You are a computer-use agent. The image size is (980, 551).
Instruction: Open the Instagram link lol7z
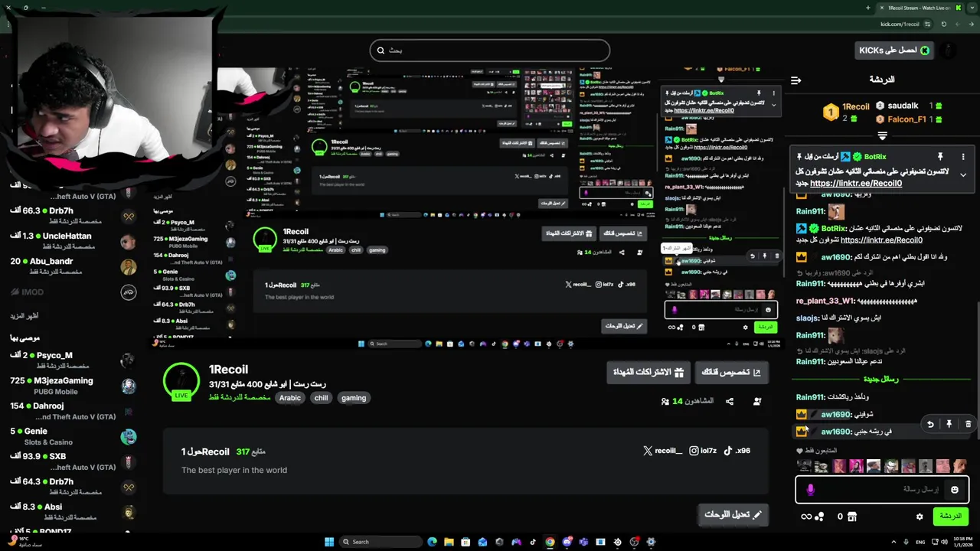pos(703,451)
